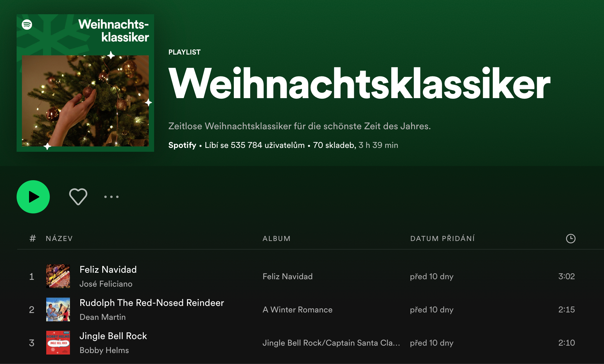Open artist José Feliciano

106,284
